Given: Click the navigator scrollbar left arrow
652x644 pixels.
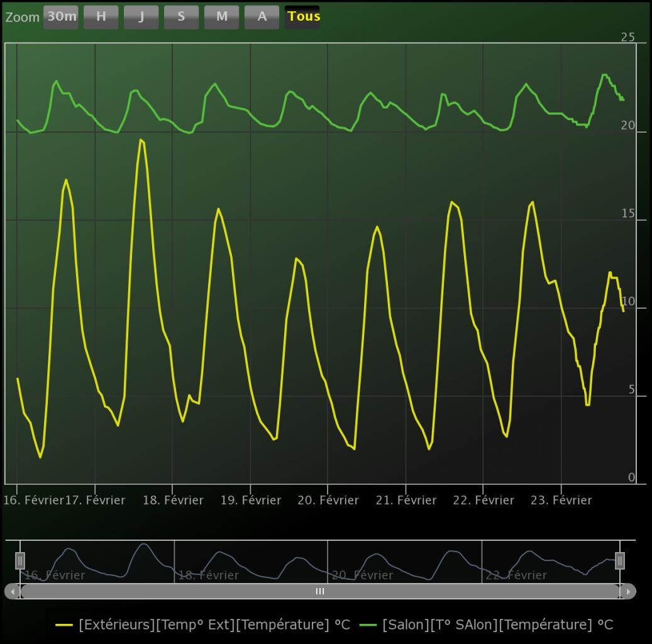Looking at the screenshot, I should [x=13, y=592].
